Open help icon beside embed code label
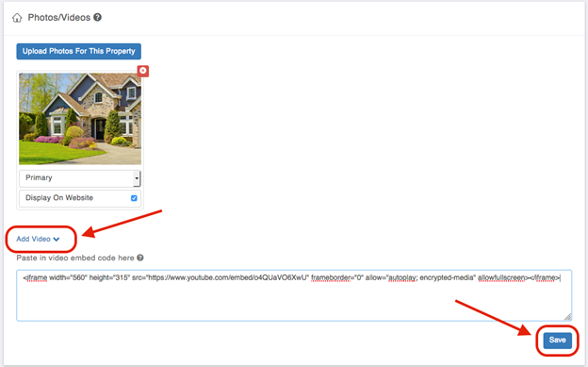Viewport: 588px width, 367px height. tap(139, 258)
